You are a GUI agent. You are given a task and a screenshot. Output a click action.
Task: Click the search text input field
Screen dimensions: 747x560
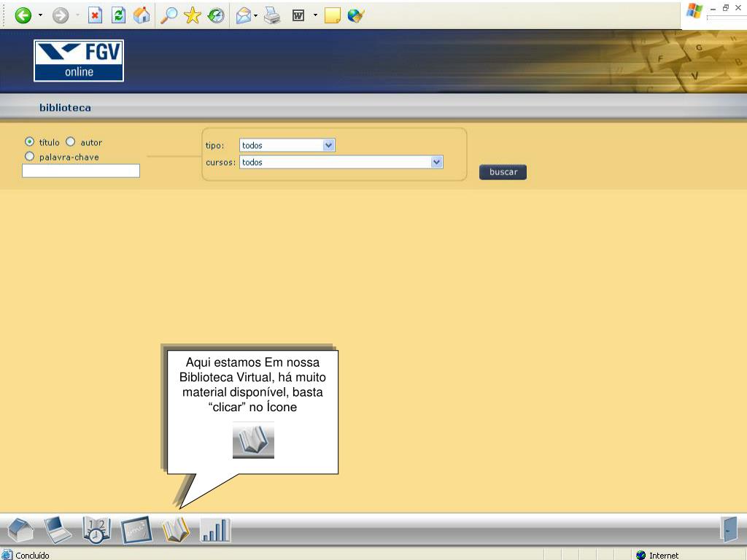click(81, 171)
